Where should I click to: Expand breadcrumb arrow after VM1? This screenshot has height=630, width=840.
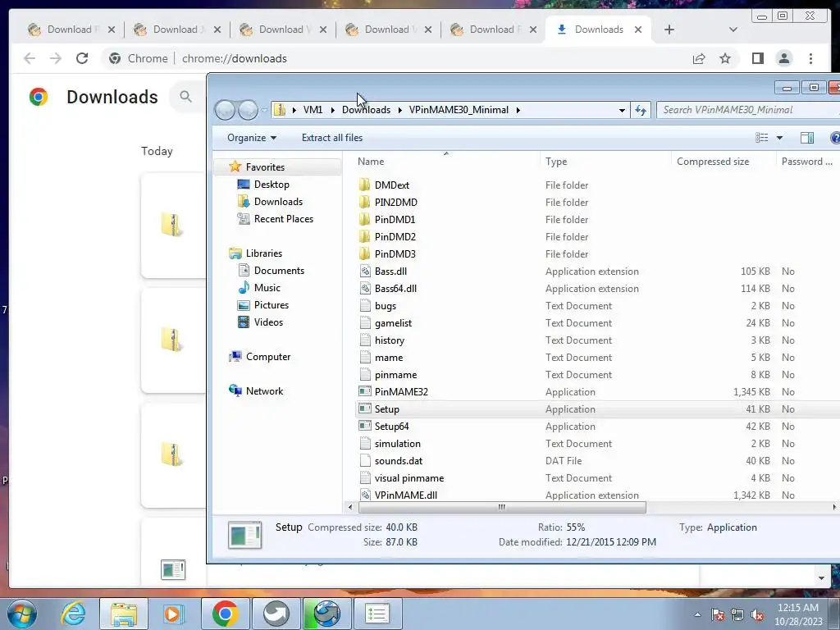click(333, 110)
